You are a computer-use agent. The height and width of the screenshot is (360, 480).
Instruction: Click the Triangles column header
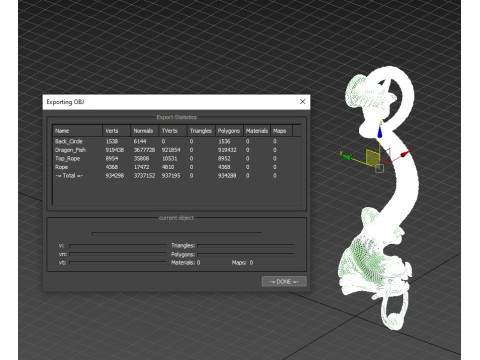(x=201, y=131)
